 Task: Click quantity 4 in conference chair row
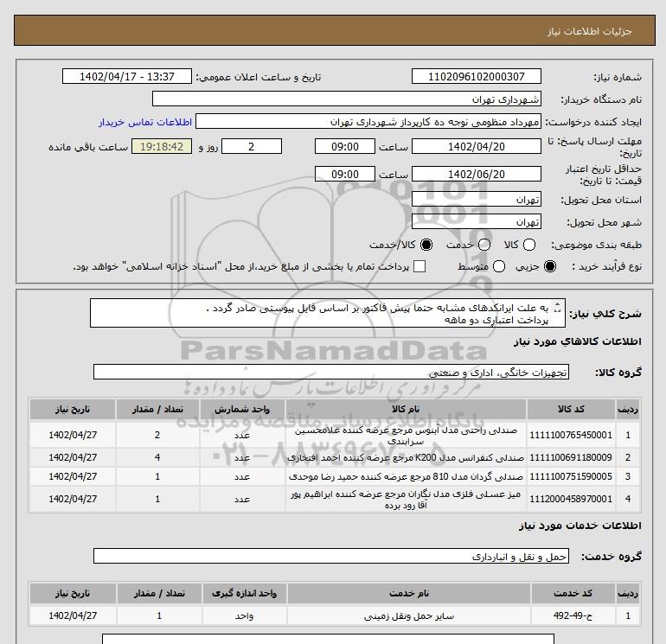click(x=157, y=457)
